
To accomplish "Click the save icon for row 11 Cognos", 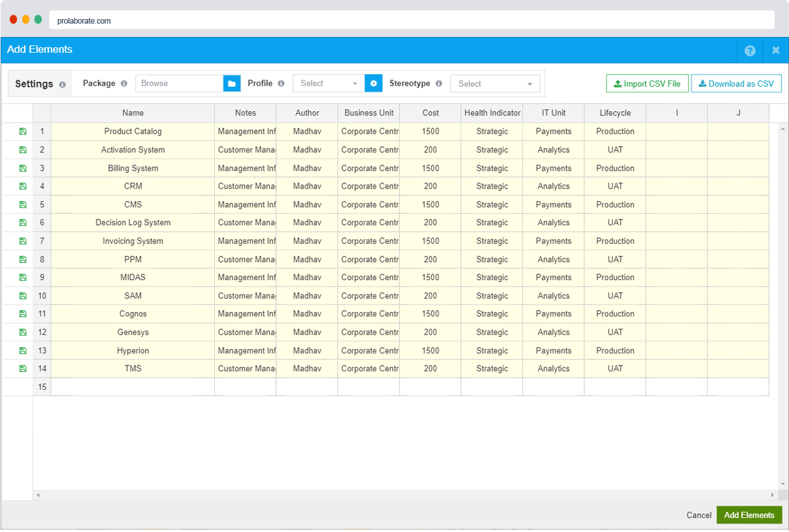I will point(23,314).
